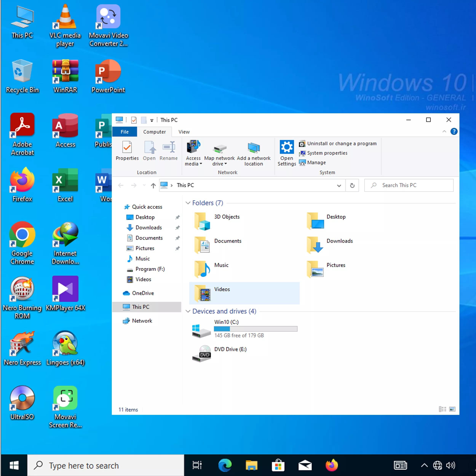
Task: Click the Win10 (C:) drive usage bar
Action: coord(256,329)
